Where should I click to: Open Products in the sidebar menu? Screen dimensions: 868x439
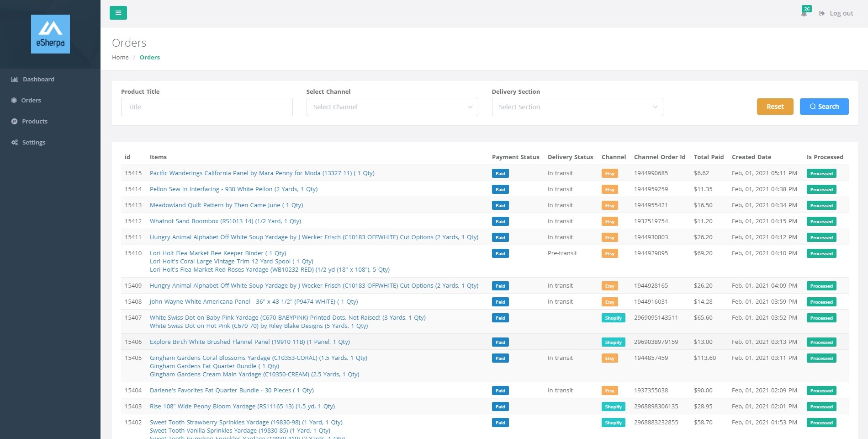[x=35, y=121]
